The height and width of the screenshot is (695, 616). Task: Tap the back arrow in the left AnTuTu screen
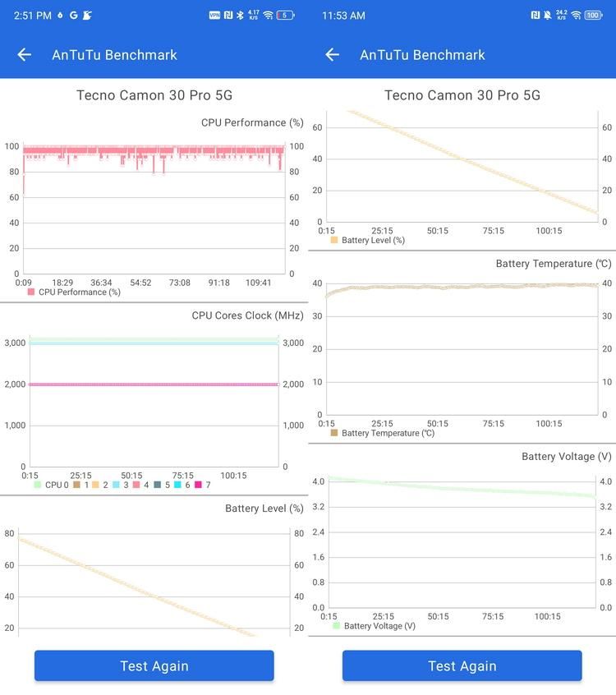pyautogui.click(x=25, y=54)
